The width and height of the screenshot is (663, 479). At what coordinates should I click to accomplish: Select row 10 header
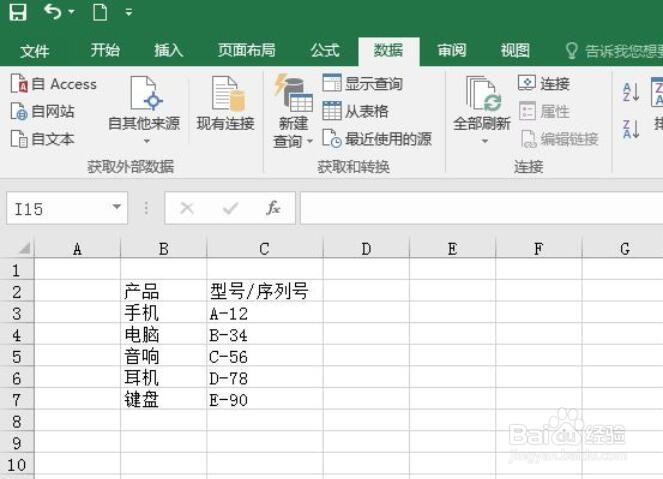[x=16, y=464]
